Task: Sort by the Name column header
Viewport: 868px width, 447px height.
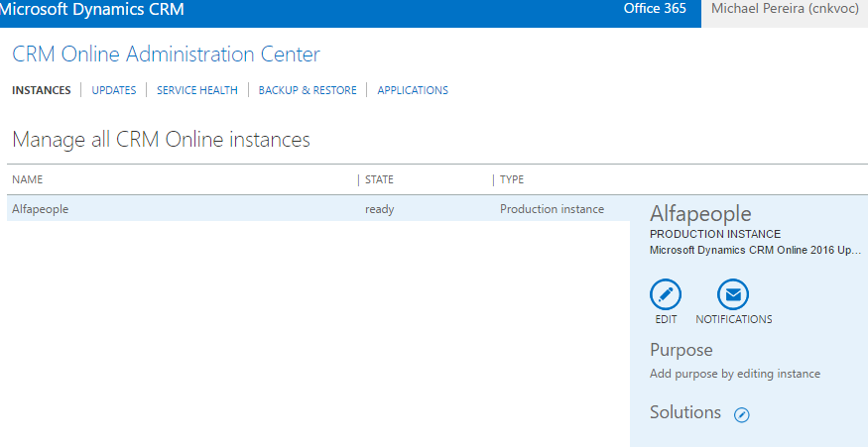Action: coord(27,179)
